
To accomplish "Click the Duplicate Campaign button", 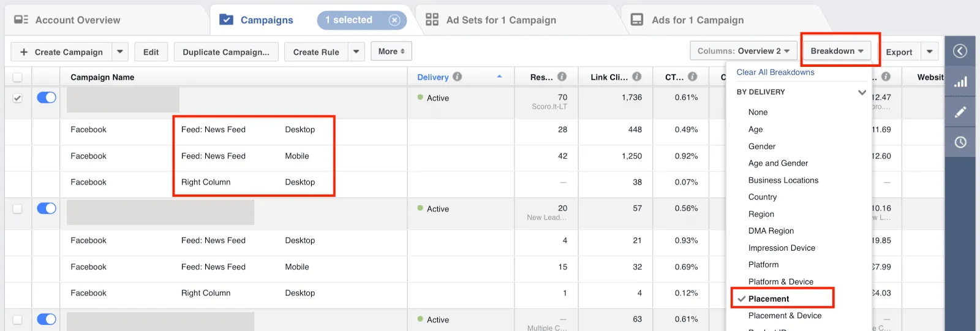I will (225, 52).
